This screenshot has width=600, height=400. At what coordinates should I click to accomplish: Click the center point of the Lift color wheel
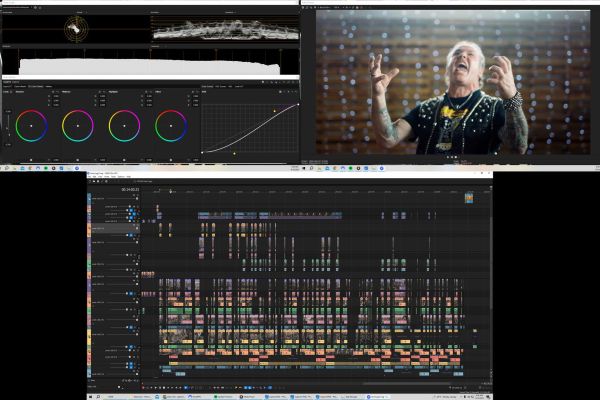coord(32,126)
